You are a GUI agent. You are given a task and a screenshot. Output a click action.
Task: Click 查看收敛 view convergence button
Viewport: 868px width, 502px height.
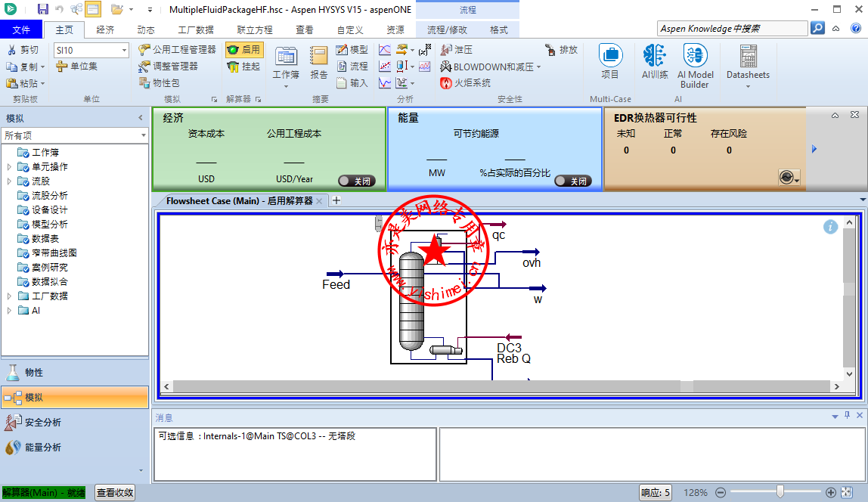click(x=115, y=493)
